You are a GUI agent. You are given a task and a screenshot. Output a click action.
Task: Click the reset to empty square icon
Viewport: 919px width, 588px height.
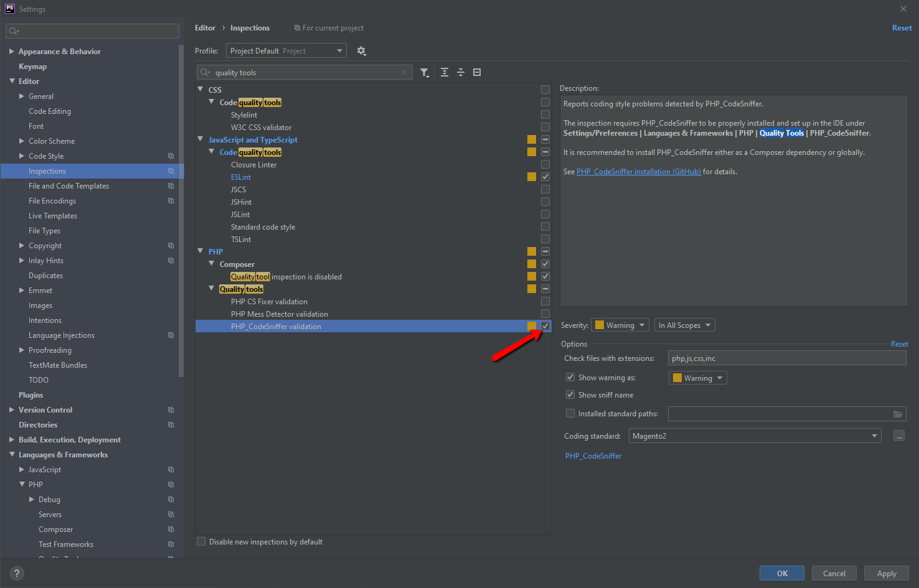pyautogui.click(x=477, y=72)
